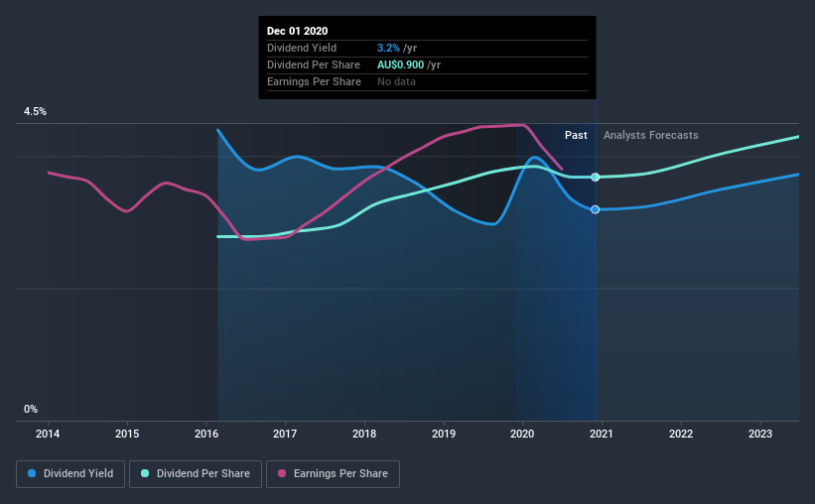Click the 'Past' region label
The image size is (815, 504).
[576, 135]
